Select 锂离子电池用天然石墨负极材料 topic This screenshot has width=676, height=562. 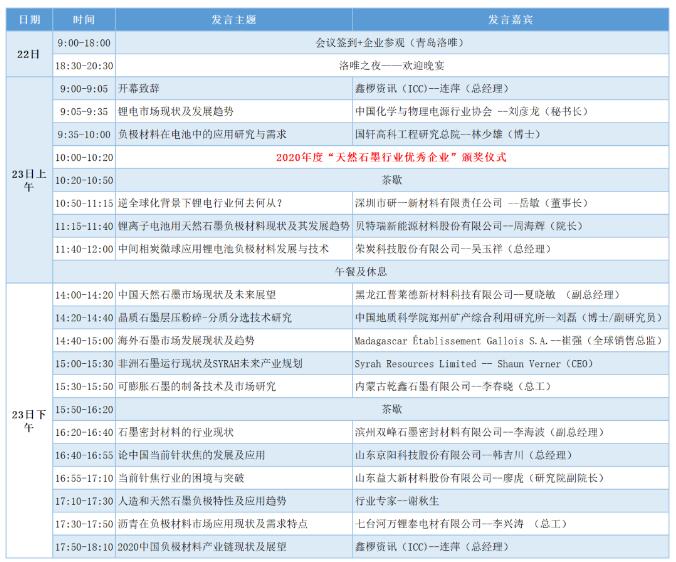pyautogui.click(x=234, y=226)
